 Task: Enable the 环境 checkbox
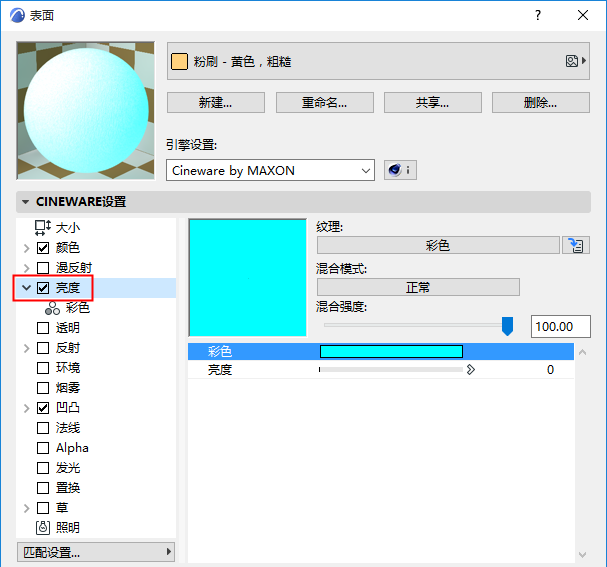coord(43,368)
